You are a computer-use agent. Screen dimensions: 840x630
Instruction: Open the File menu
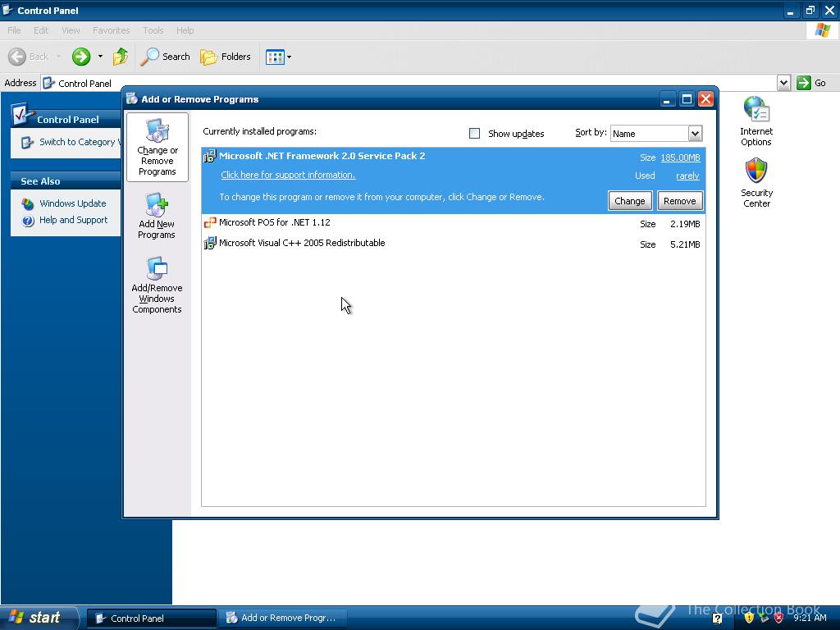click(15, 30)
